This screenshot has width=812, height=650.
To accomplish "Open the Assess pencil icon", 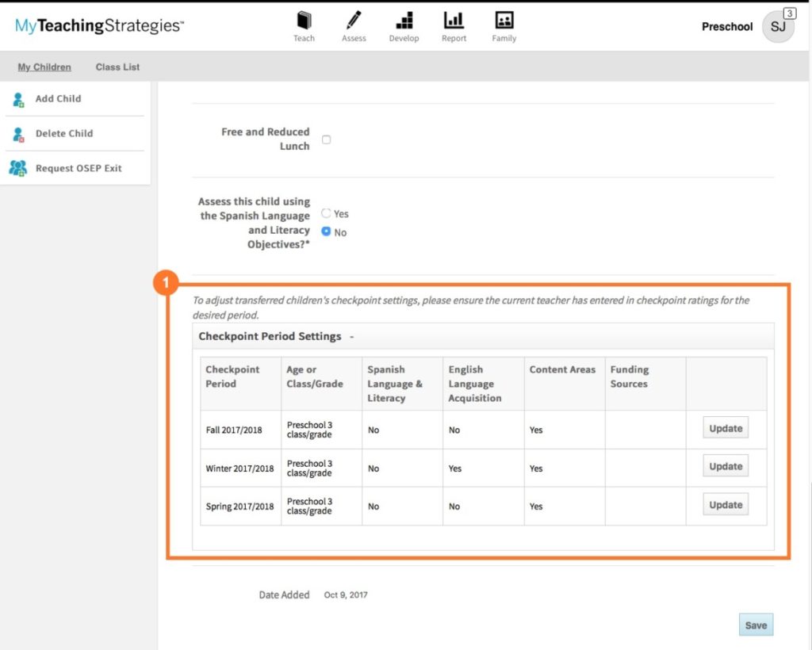I will point(354,21).
